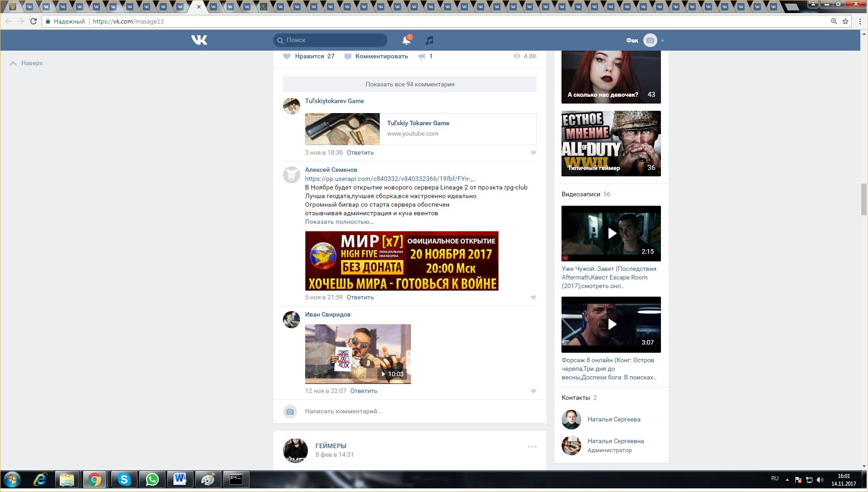
Task: Open contact Наталья Сергеева
Action: point(614,419)
